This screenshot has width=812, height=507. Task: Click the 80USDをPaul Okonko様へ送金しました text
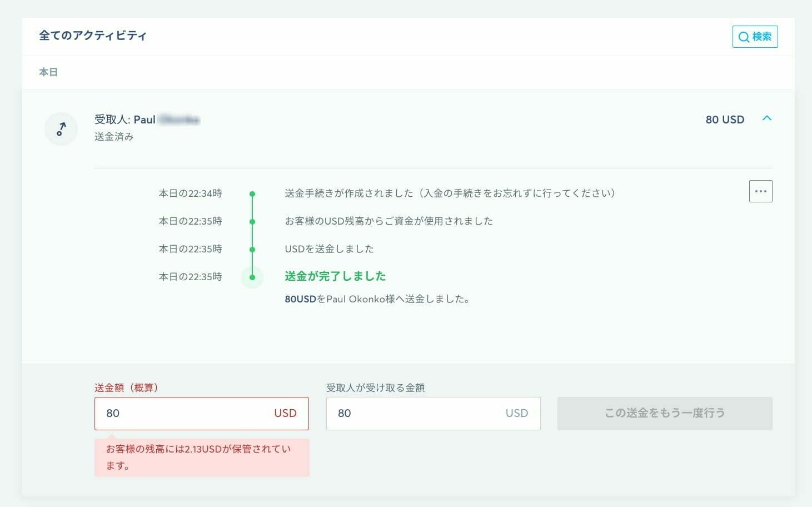point(377,299)
